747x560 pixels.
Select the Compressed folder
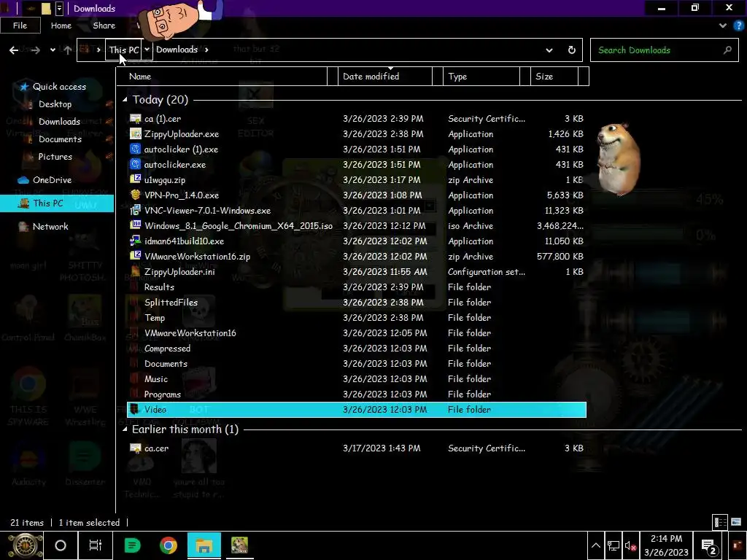[x=167, y=349]
